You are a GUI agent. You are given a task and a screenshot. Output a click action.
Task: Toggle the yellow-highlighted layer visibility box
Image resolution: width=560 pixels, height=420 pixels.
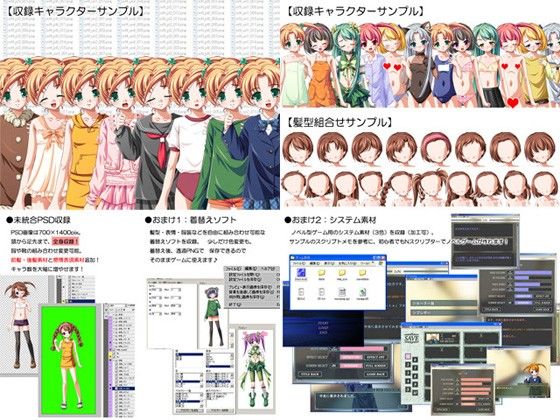pos(111,355)
